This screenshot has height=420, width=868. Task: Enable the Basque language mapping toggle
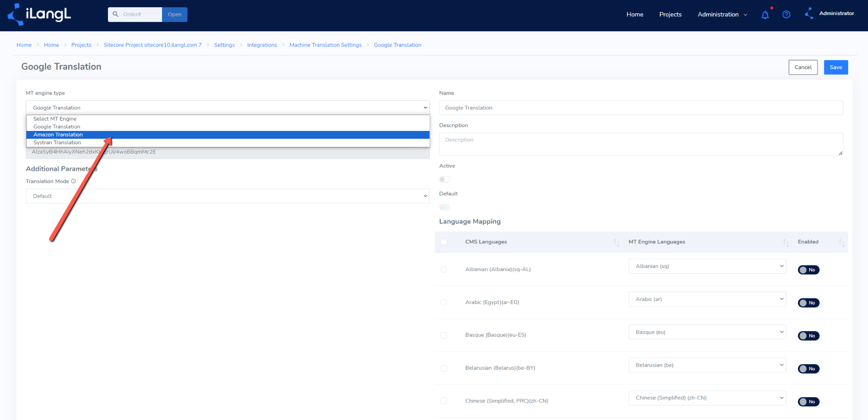(x=809, y=336)
